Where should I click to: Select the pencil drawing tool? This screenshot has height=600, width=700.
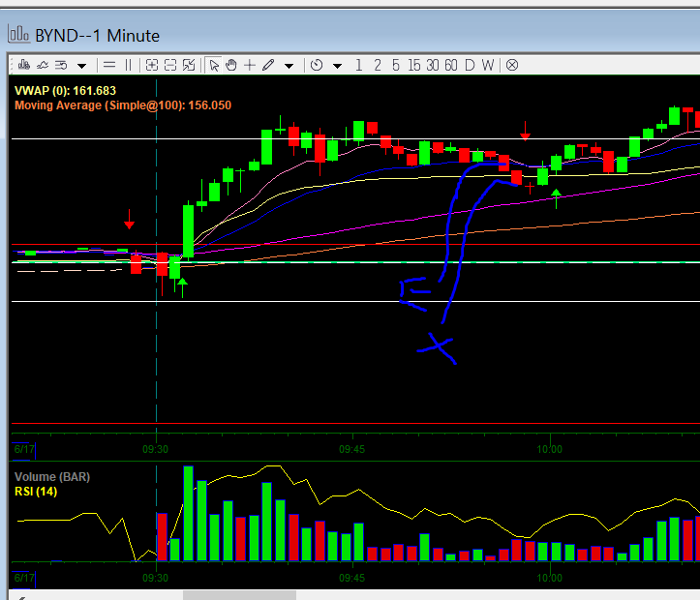[x=268, y=65]
